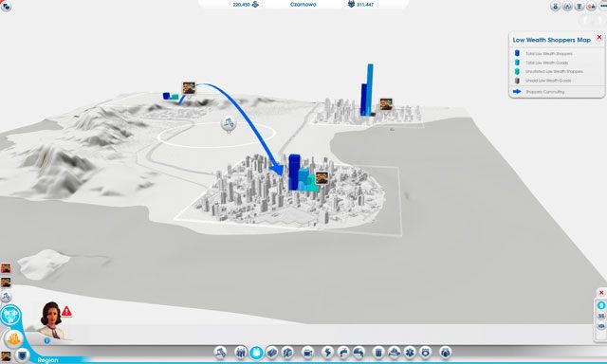Click the $$ wealth filter in right-side panel
Image resolution: width=607 pixels, height=364 pixels.
601,316
